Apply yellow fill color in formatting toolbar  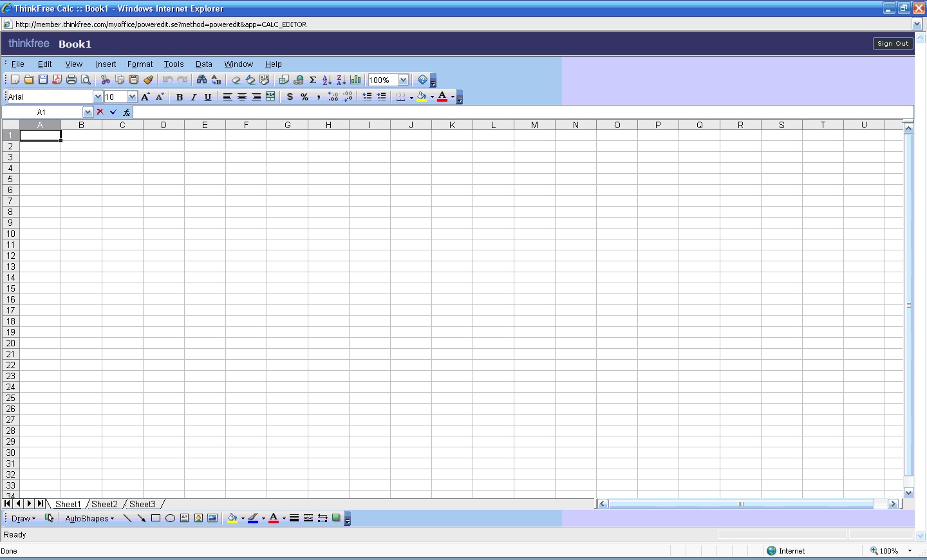[x=422, y=97]
